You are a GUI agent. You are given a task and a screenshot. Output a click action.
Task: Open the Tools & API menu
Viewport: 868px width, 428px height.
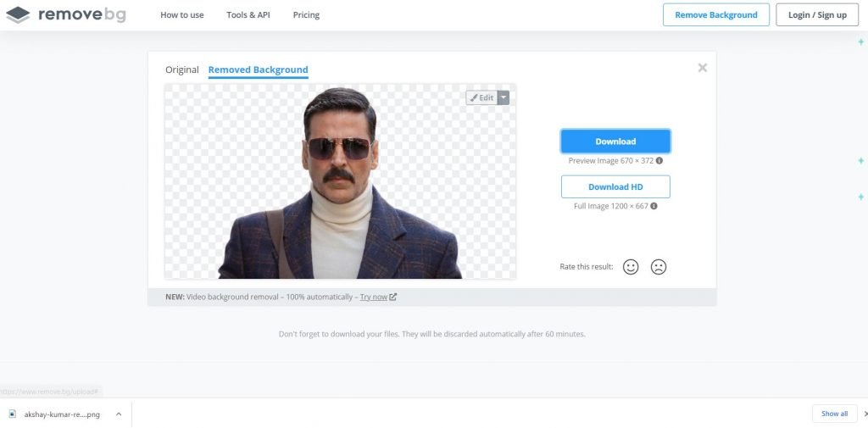[x=248, y=15]
